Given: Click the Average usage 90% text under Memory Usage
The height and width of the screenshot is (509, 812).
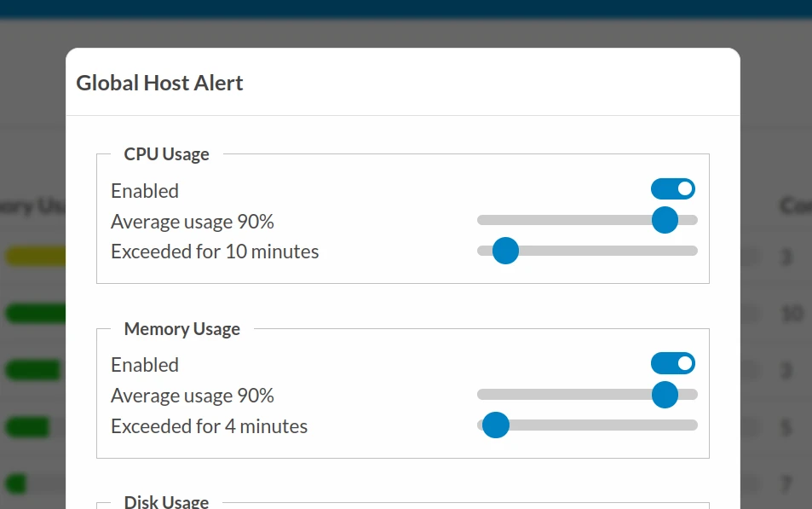Looking at the screenshot, I should pos(192,396).
